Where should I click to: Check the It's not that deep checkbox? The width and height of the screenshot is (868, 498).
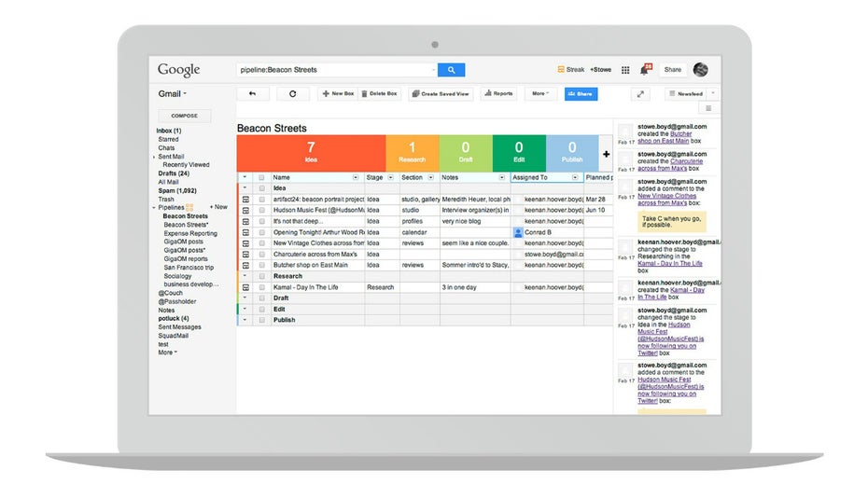(262, 221)
